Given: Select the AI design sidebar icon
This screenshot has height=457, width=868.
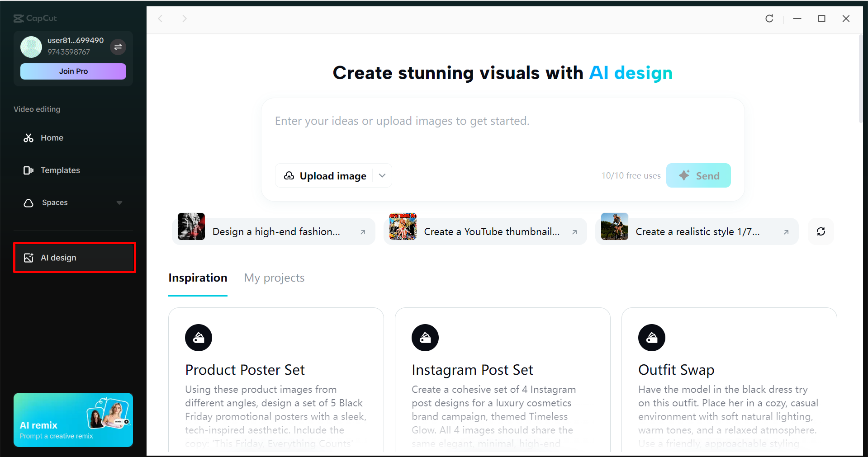Looking at the screenshot, I should tap(28, 257).
